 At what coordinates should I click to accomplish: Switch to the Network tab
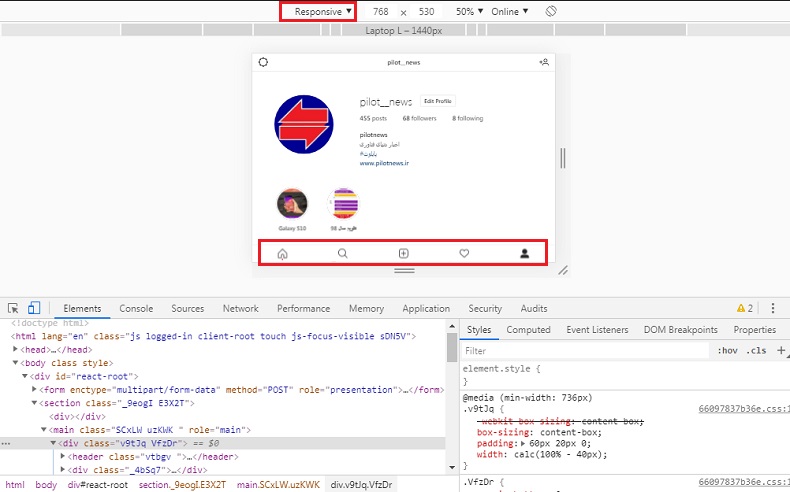tap(240, 308)
